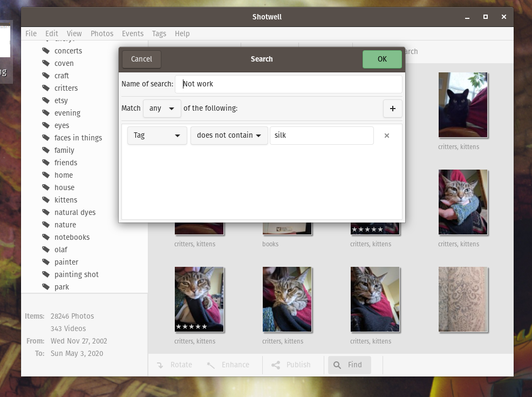
Task: Open the Photos menu
Action: (x=102, y=33)
